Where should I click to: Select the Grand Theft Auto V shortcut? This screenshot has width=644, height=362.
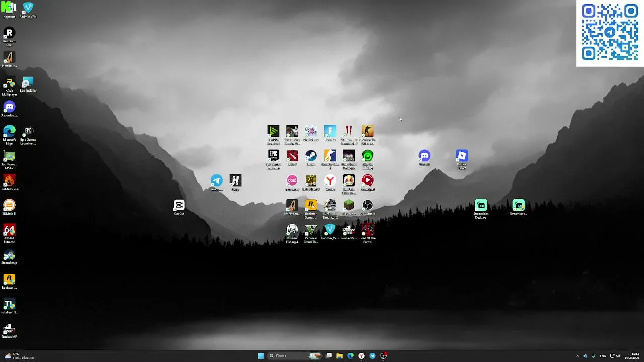(x=311, y=234)
